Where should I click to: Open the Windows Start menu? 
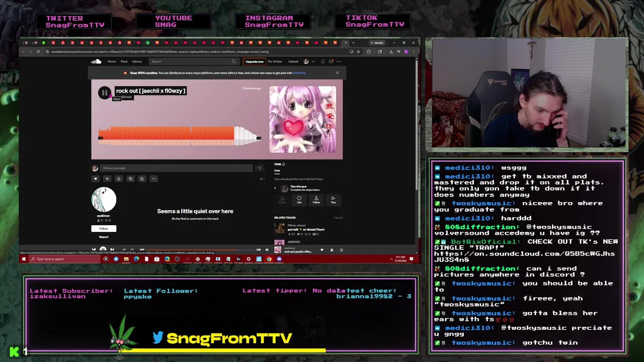tap(23, 259)
